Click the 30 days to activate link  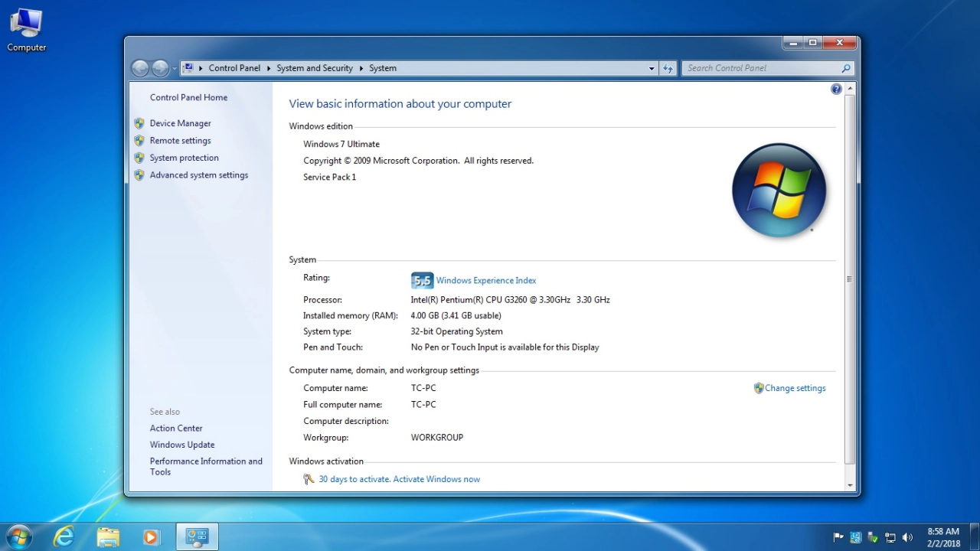pyautogui.click(x=400, y=479)
